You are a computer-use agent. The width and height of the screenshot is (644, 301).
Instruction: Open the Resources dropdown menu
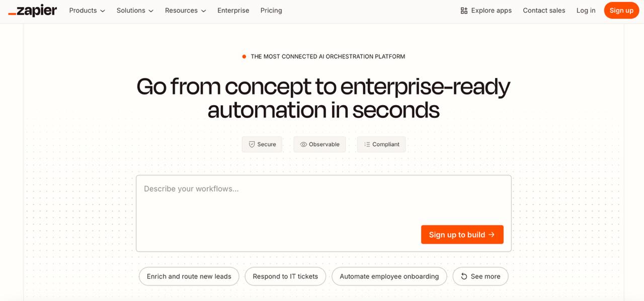coord(186,11)
